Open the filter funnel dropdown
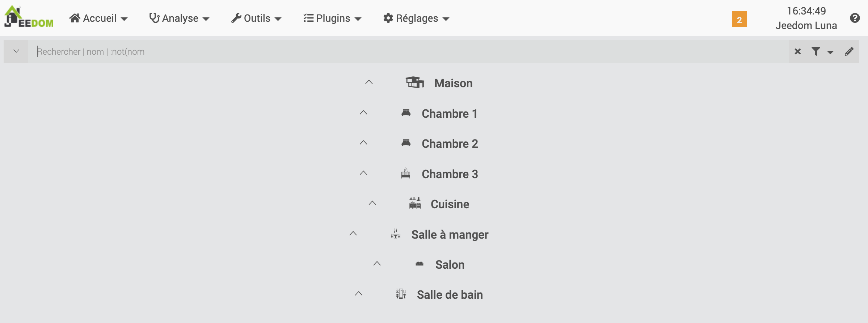 (x=822, y=51)
